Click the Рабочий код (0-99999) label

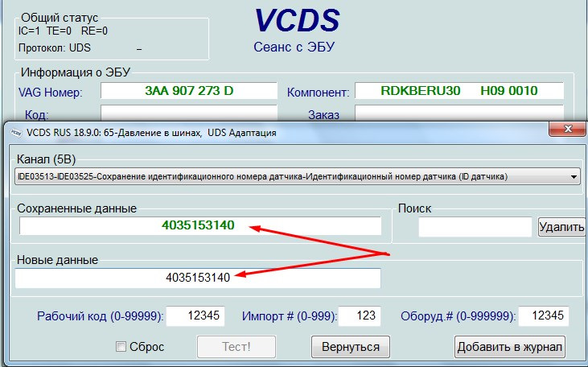click(x=100, y=316)
